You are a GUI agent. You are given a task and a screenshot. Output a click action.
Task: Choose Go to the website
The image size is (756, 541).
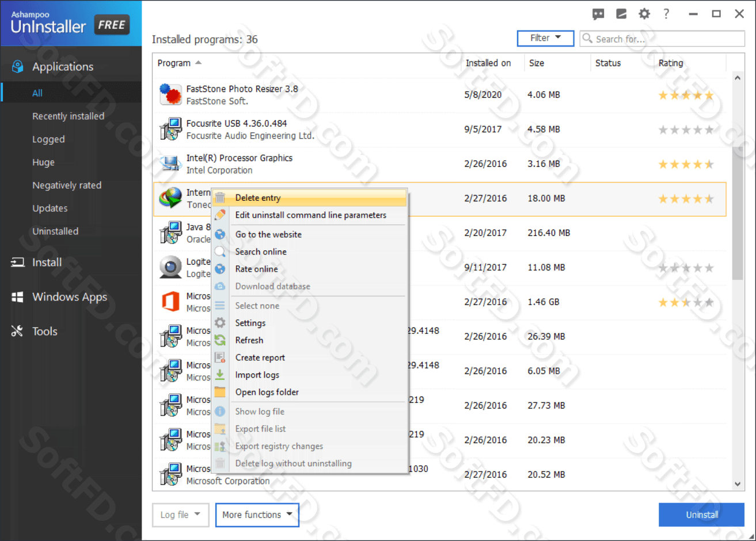pos(310,234)
